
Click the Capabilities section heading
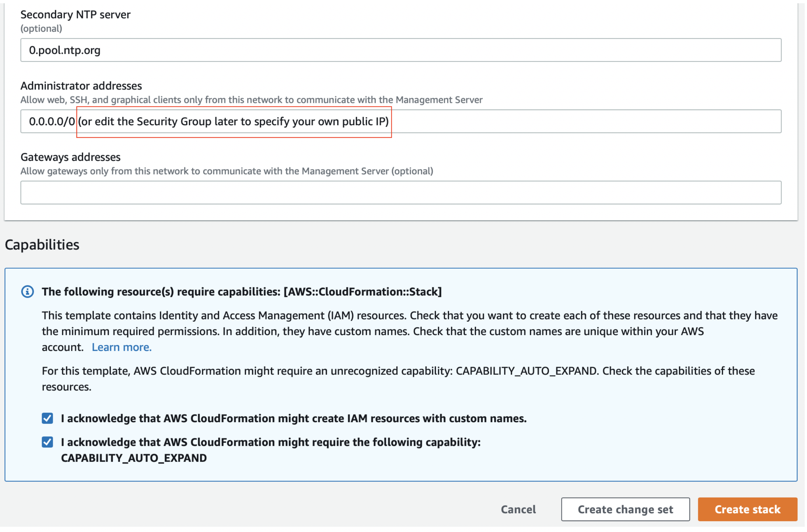coord(42,245)
